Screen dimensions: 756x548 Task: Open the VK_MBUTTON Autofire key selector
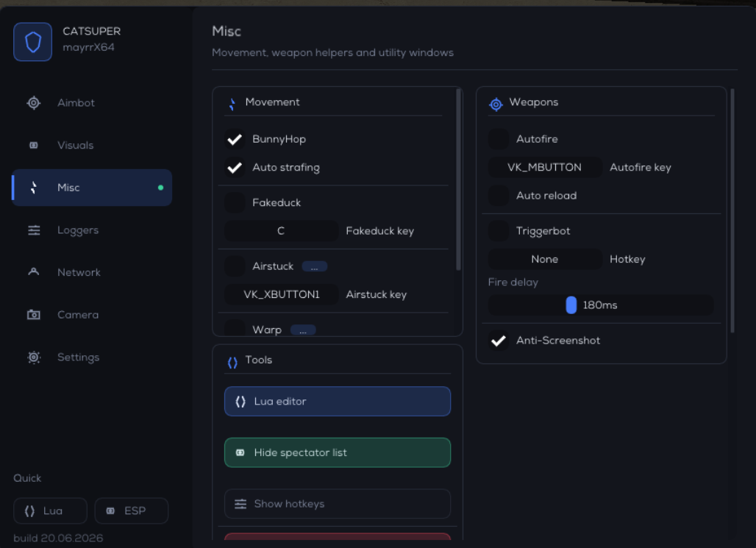point(545,168)
